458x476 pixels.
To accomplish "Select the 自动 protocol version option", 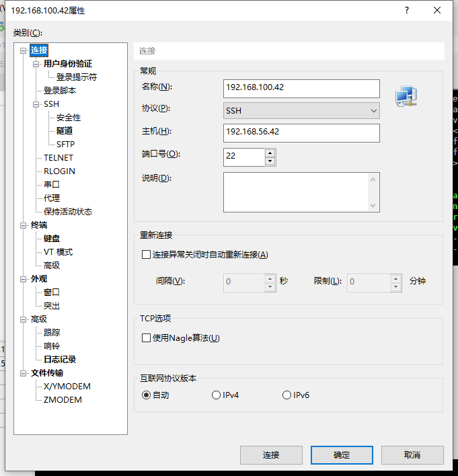I will (147, 395).
